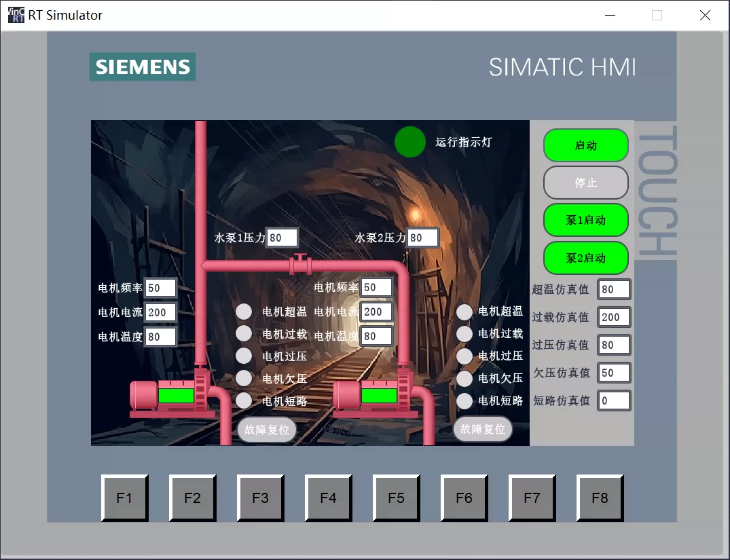Click right pump 电机短路 indicator light
Screen dimensions: 730x560
[464, 400]
